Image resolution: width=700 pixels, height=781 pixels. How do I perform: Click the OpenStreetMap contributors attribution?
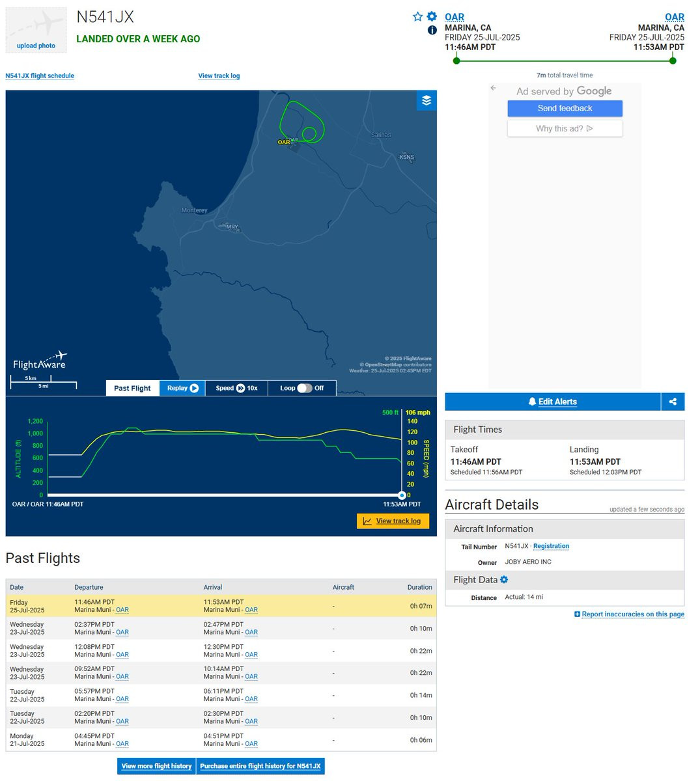(396, 364)
